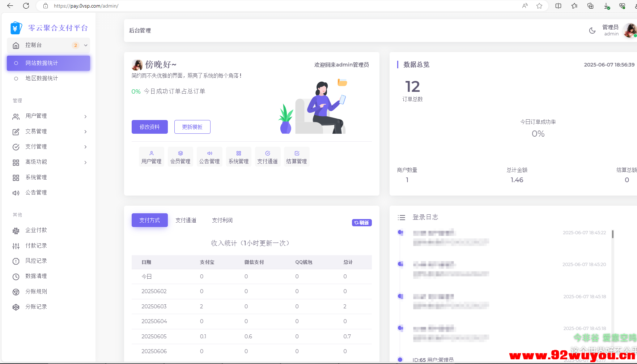
Task: Click the 更新模板 button
Action: [x=192, y=127]
